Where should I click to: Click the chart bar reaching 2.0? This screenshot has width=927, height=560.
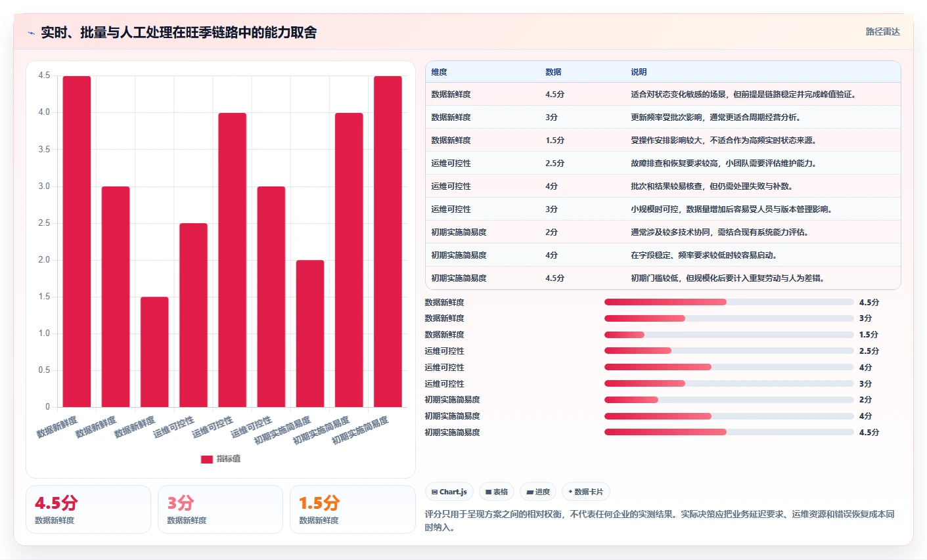point(310,334)
